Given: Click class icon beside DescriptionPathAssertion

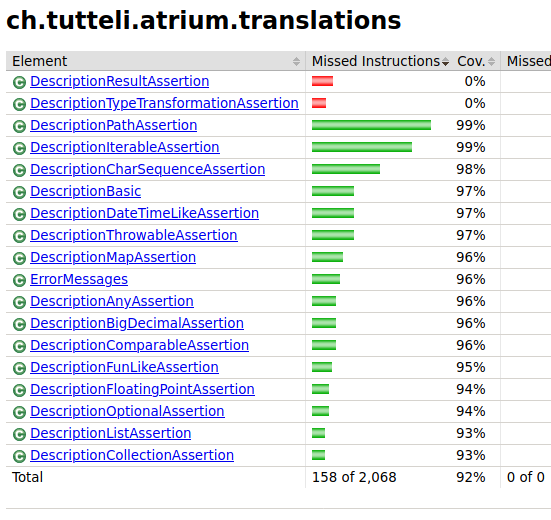Looking at the screenshot, I should 19,126.
